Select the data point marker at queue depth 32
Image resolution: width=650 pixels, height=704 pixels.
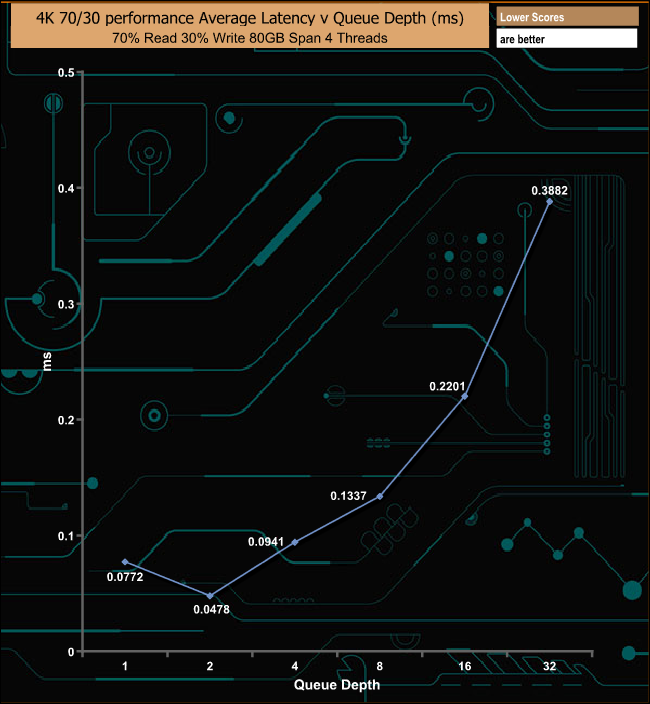(549, 202)
